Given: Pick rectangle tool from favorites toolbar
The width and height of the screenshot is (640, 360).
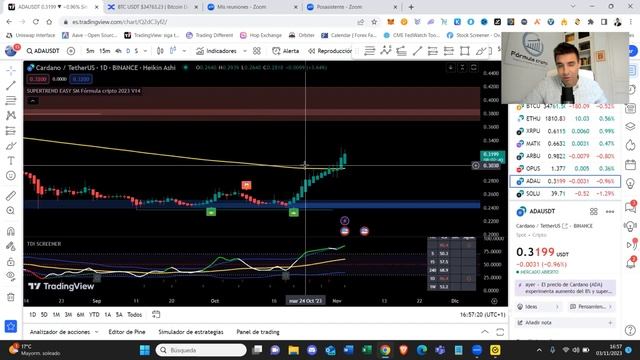Looking at the screenshot, I should pos(464,51).
